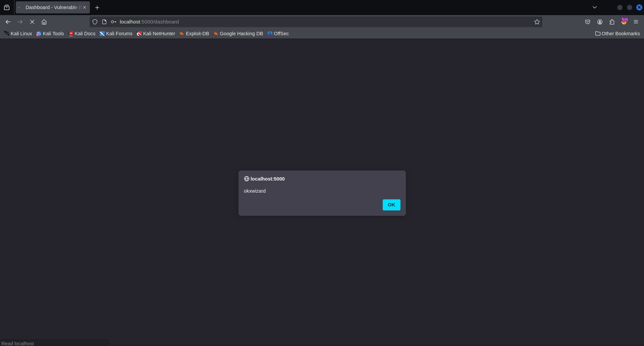Expand the Other Bookmarks folder
644x346 pixels.
618,34
